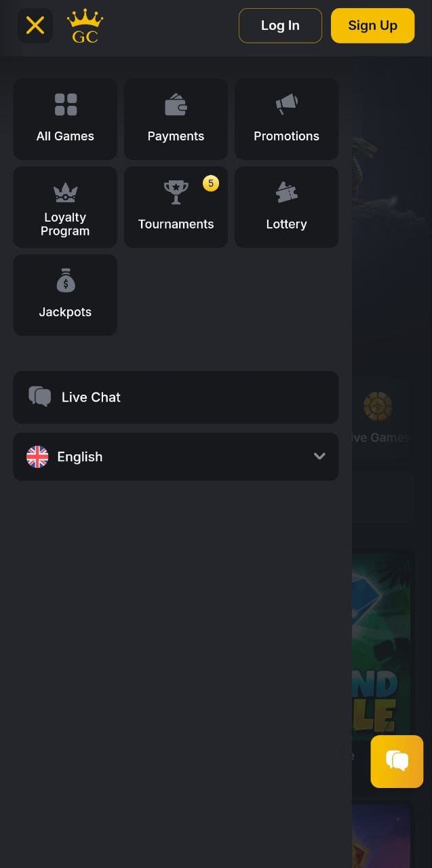The width and height of the screenshot is (432, 868).
Task: Open All Games grid icon
Action: click(66, 105)
